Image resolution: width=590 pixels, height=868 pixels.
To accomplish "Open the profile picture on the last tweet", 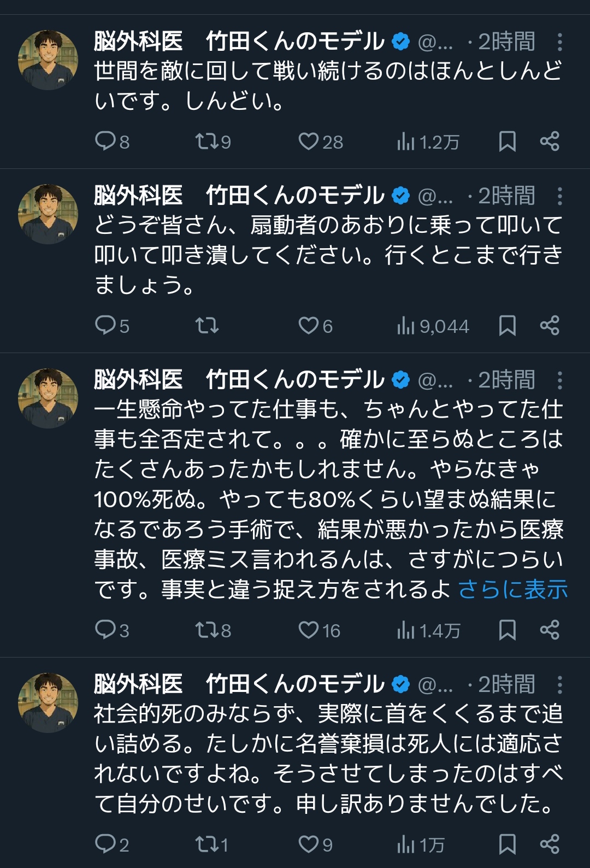I will click(x=48, y=702).
